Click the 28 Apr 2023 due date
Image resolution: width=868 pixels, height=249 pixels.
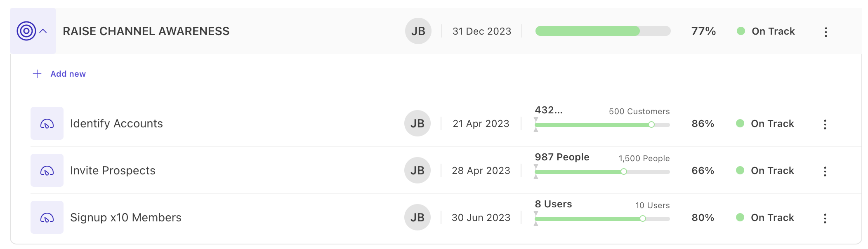(x=481, y=171)
